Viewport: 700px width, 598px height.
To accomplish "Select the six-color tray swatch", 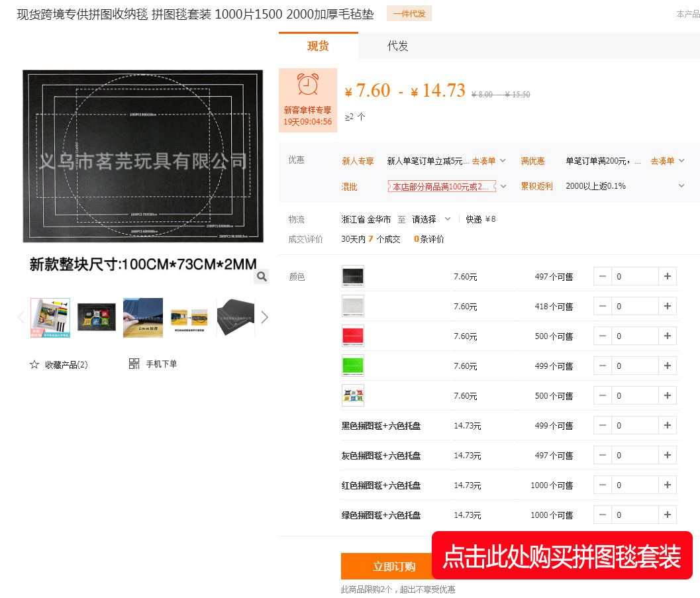I will pyautogui.click(x=353, y=395).
